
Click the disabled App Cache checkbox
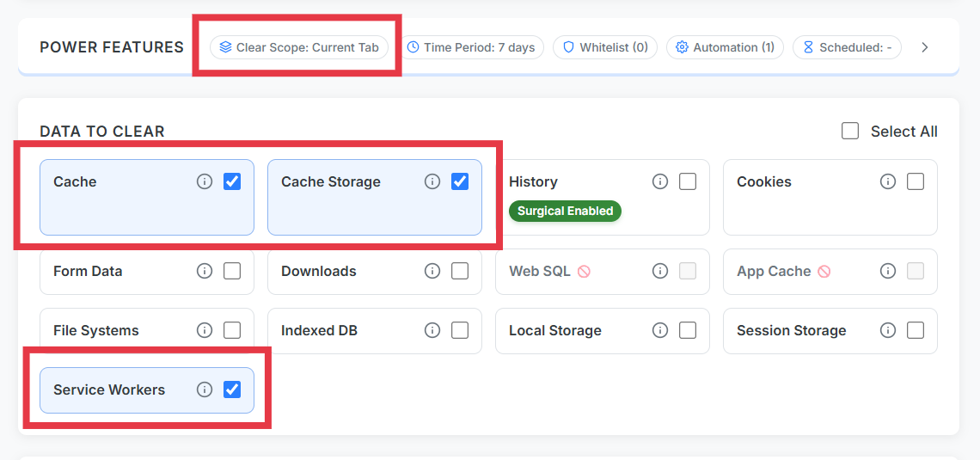tap(916, 271)
